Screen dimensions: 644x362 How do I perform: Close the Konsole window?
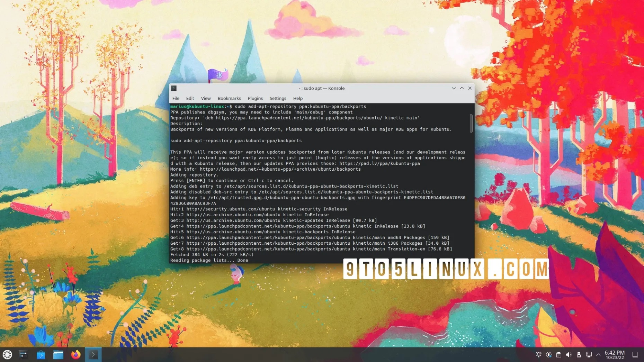point(470,88)
